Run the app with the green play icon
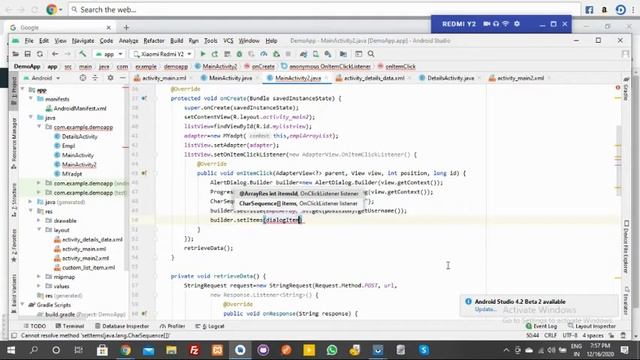This screenshot has height=360, width=640. pyautogui.click(x=202, y=54)
